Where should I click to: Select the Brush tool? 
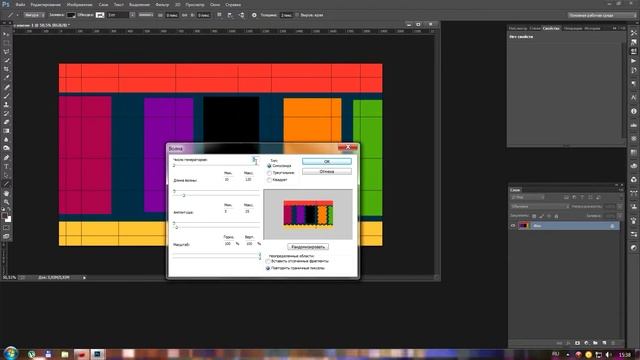pos(6,96)
